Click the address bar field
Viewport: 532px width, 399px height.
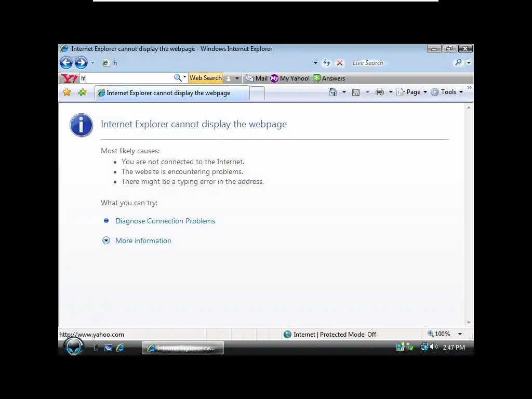pos(207,63)
